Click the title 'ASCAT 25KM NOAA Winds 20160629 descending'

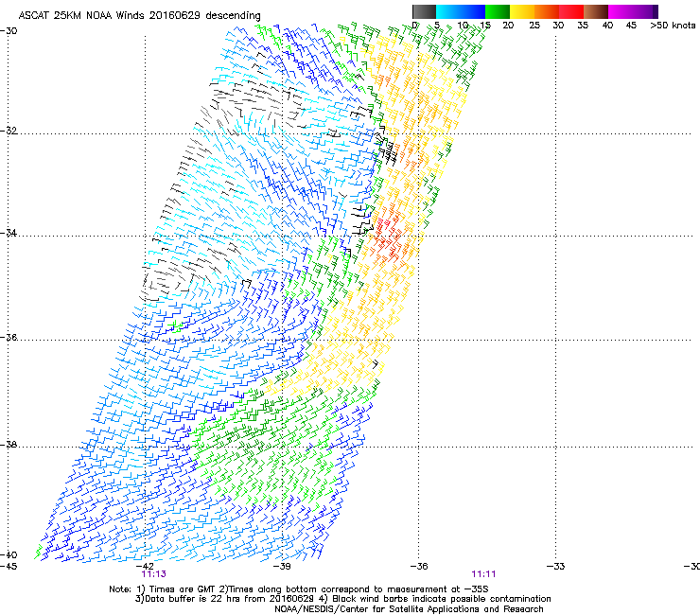139,15
